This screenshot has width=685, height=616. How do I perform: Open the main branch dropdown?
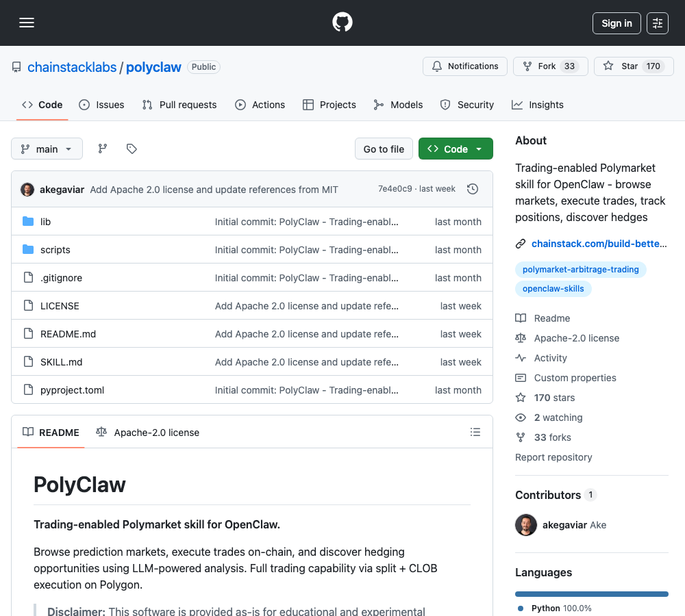[x=47, y=149]
